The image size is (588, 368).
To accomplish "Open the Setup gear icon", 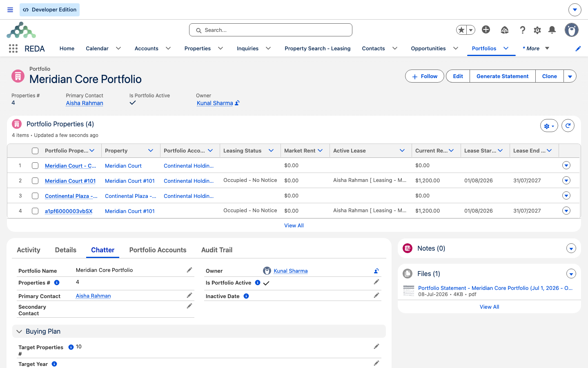I will pos(537,30).
